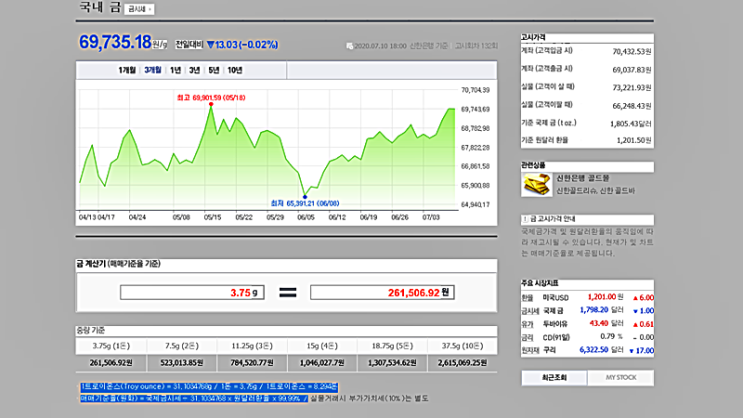Select the 18.75g (5돈) weight cell
This screenshot has height=418, width=743.
point(392,346)
